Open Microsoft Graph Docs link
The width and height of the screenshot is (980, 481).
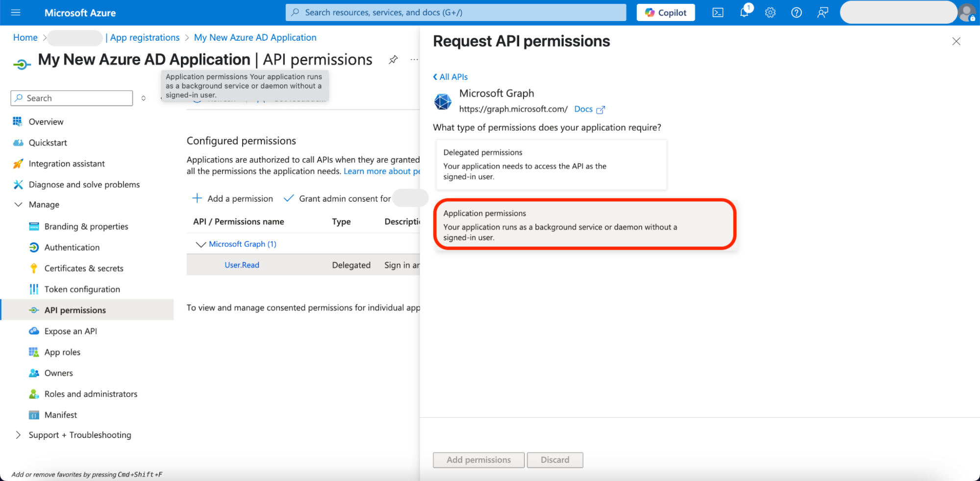(x=589, y=109)
